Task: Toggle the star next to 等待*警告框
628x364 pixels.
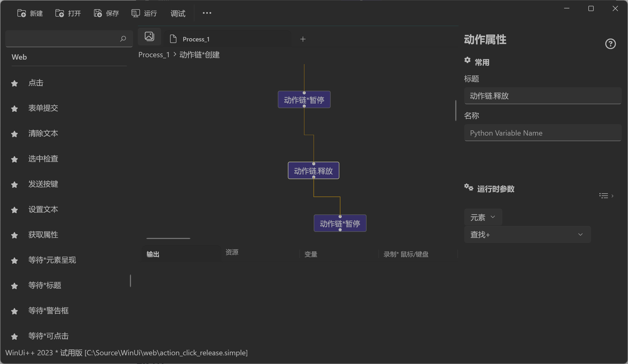Action: pyautogui.click(x=14, y=311)
